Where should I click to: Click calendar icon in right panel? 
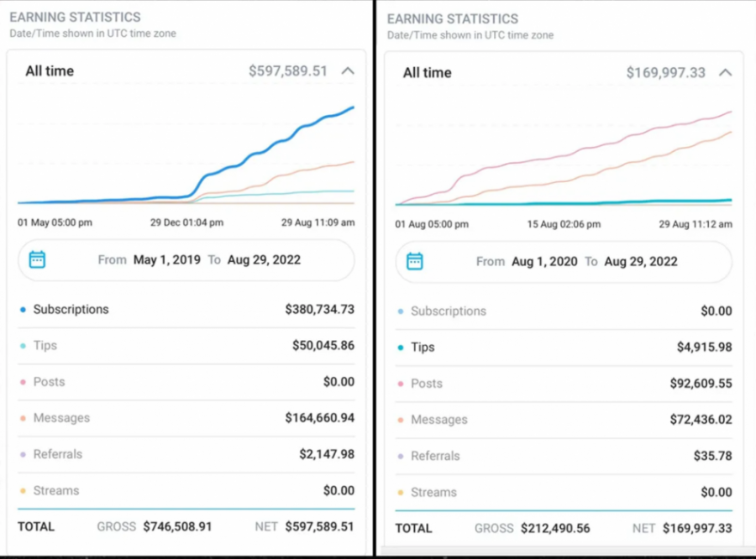(414, 261)
